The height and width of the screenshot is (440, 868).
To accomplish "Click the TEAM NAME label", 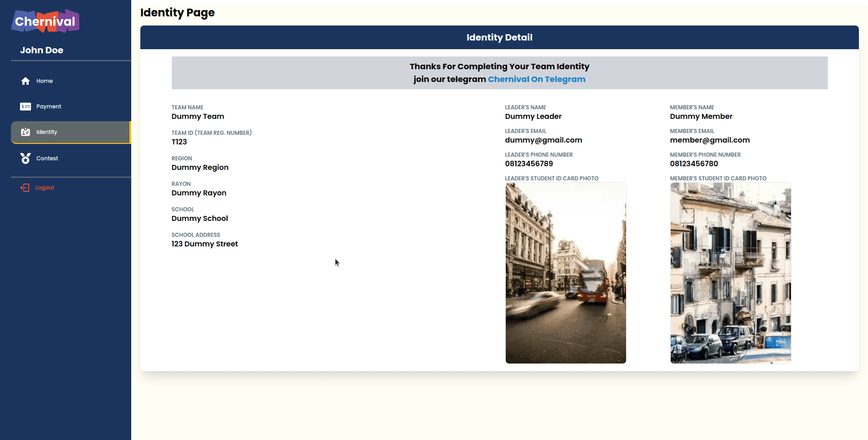I will pos(187,107).
